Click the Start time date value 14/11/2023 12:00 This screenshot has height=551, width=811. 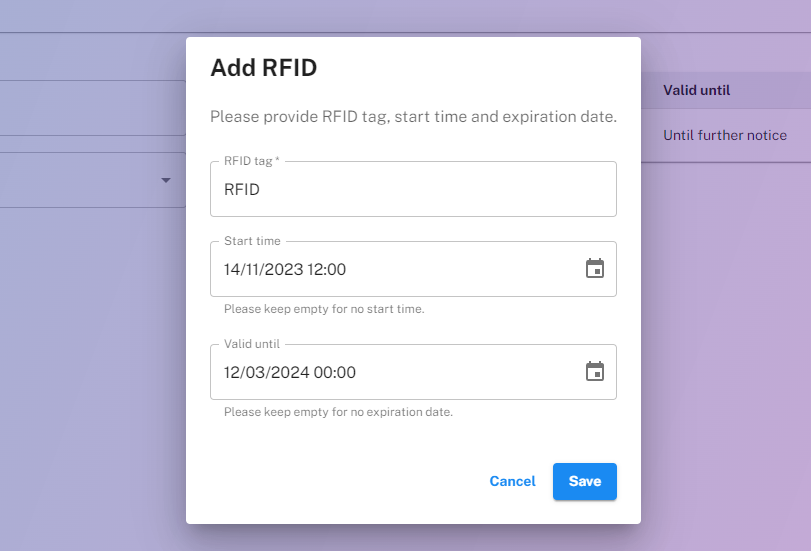[x=285, y=269]
